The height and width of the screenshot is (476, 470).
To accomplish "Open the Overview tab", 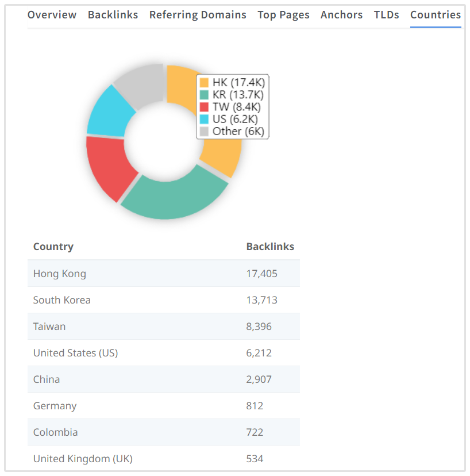I will pos(52,15).
